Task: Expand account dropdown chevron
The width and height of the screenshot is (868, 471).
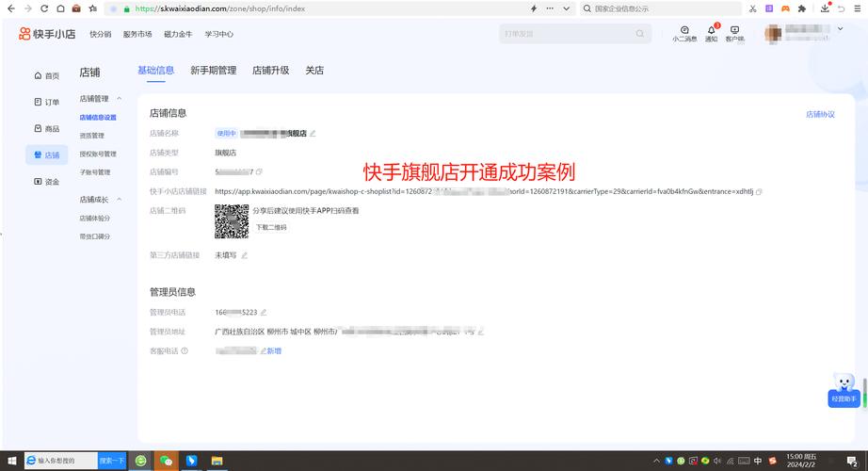Action: 840,29
